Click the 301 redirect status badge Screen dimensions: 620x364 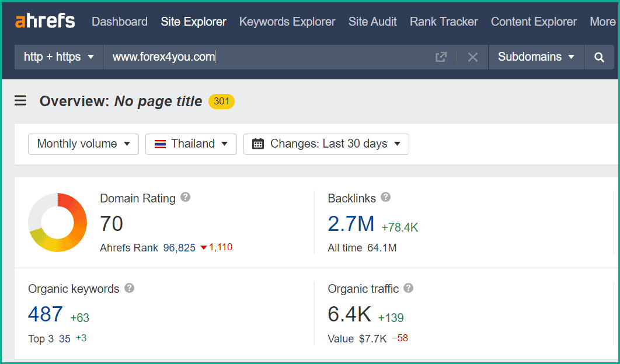pos(221,101)
